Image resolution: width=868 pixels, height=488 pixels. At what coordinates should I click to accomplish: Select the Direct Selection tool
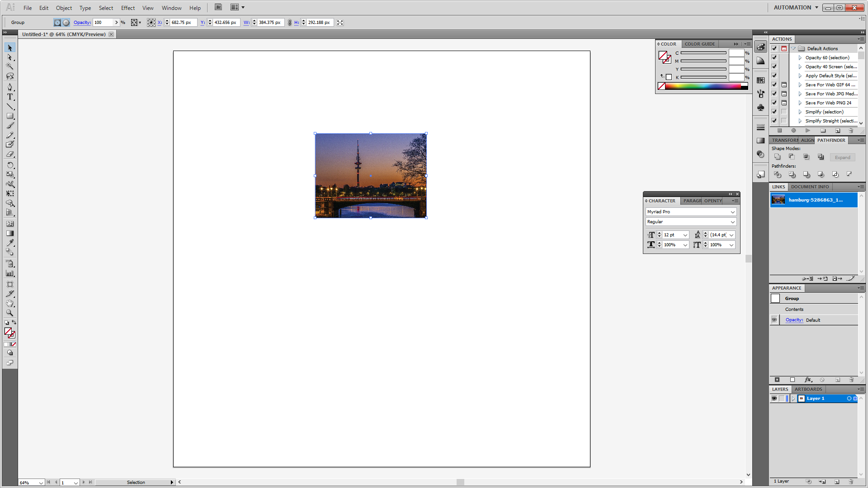click(x=10, y=57)
